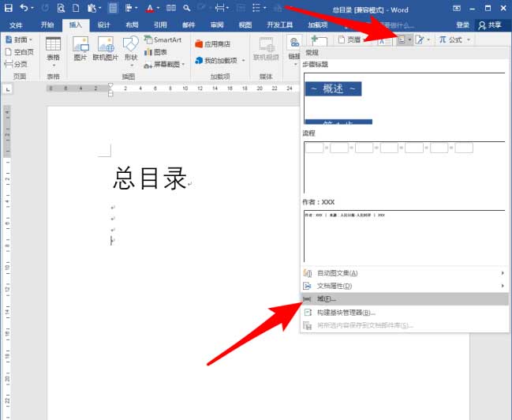Switch to the 邮件 (Mailings) tab
The image size is (512, 420).
pyautogui.click(x=189, y=24)
